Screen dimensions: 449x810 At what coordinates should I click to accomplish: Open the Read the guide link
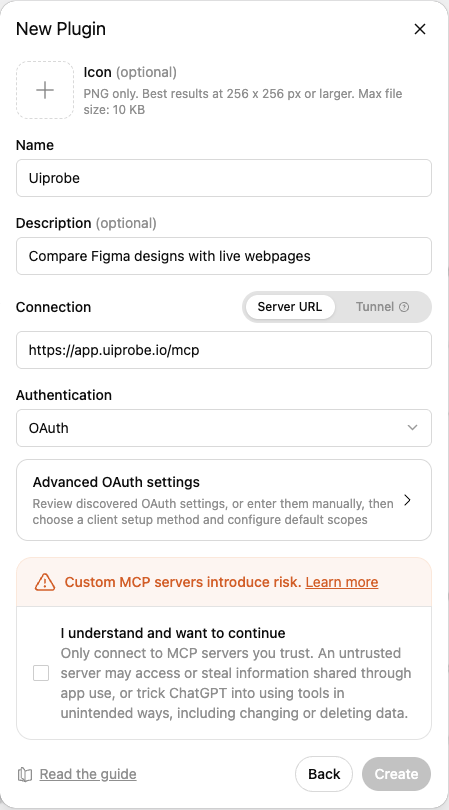(x=88, y=774)
